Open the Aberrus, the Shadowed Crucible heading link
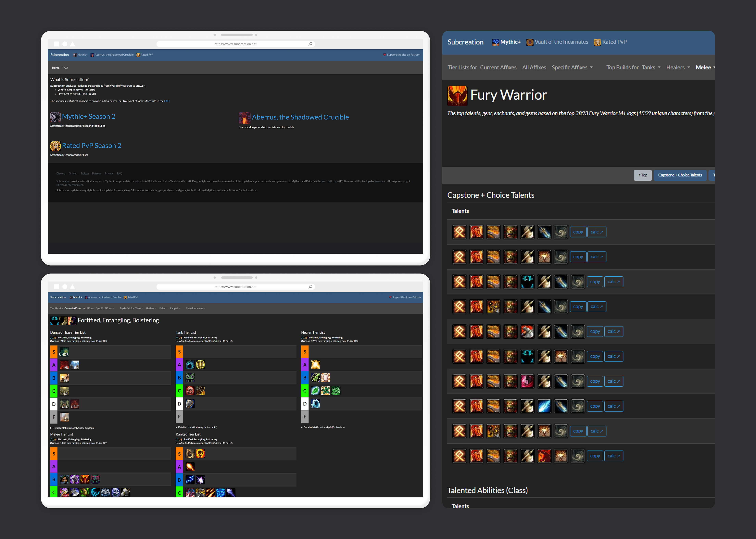Viewport: 756px width, 539px height. click(300, 117)
